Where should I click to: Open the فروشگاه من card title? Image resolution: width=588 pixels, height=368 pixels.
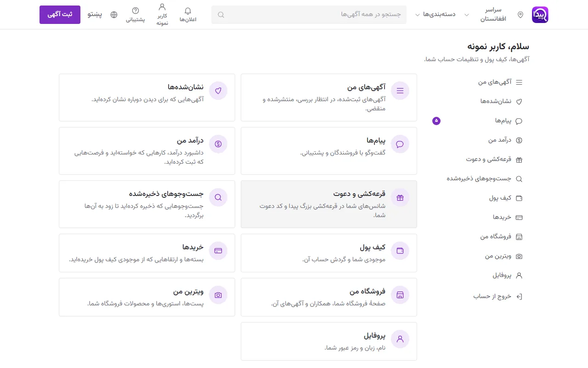367,292
